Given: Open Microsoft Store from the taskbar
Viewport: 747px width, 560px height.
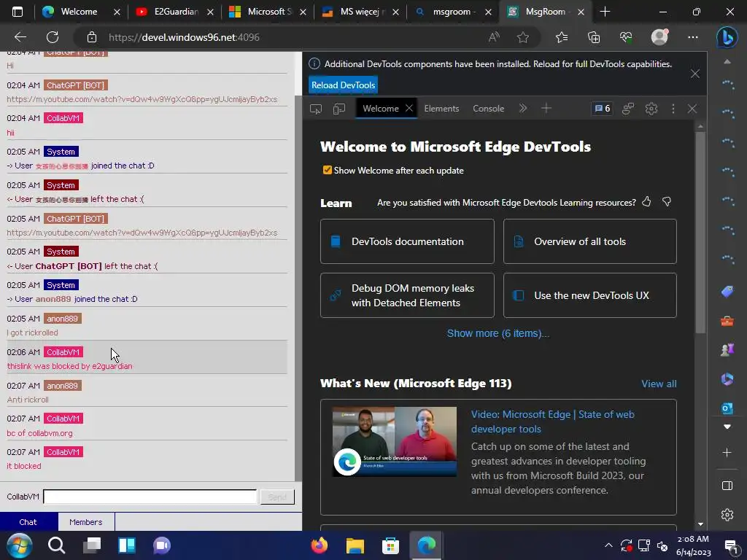Looking at the screenshot, I should (390, 545).
